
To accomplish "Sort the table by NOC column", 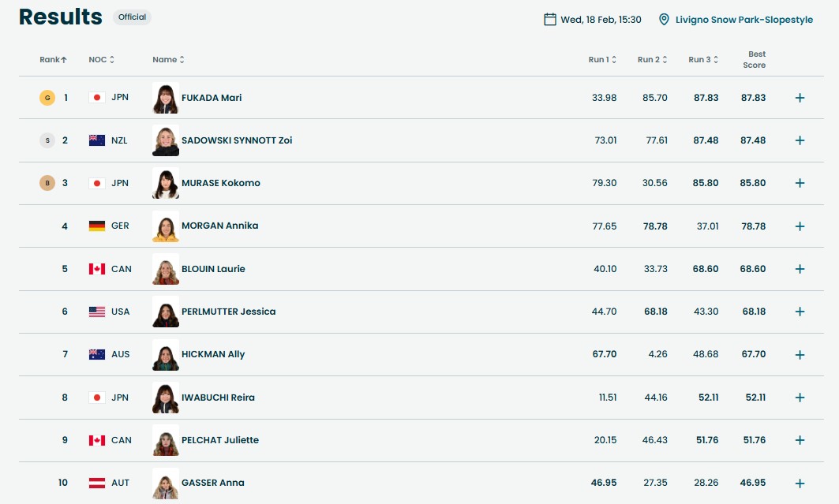I will tap(101, 60).
